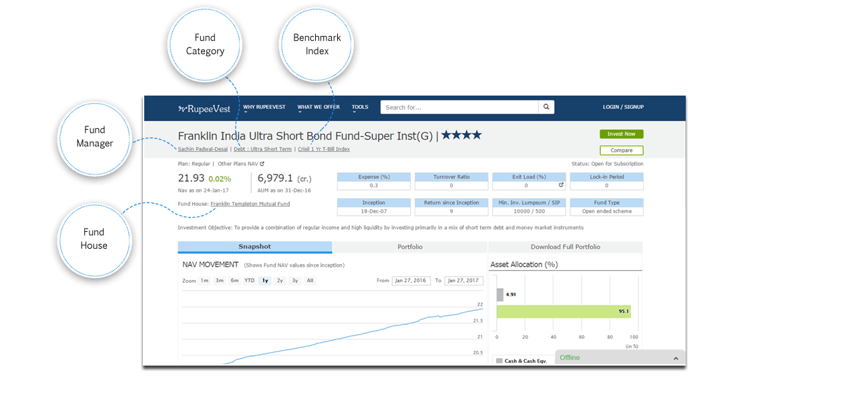The width and height of the screenshot is (868, 395).
Task: Select the 6m zoom range
Action: coord(234,281)
